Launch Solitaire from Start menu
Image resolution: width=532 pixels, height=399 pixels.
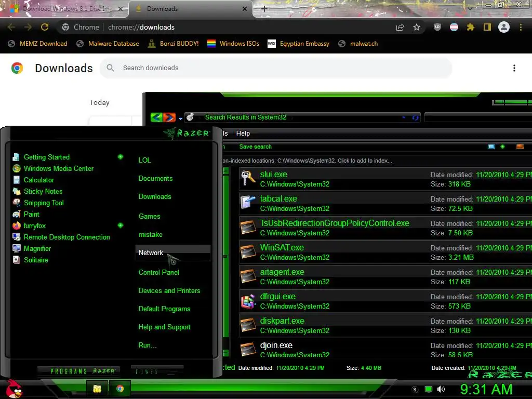[x=30, y=260]
